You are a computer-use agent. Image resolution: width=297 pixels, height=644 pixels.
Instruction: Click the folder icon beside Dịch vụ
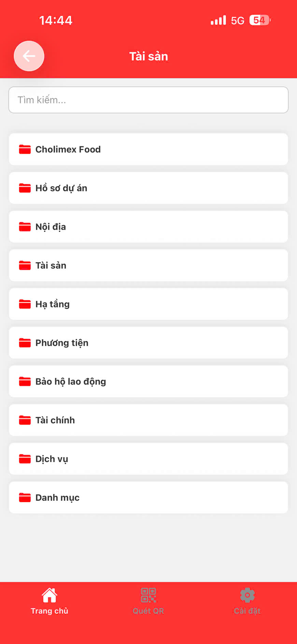coord(25,459)
